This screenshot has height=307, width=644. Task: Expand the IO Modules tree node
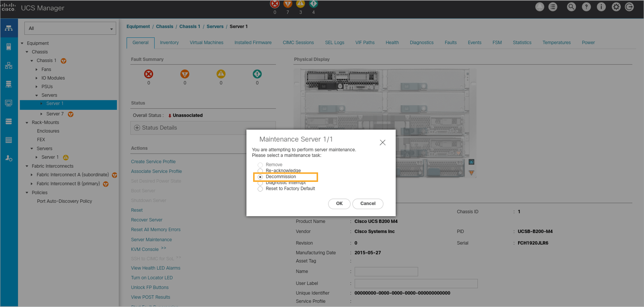[x=37, y=78]
